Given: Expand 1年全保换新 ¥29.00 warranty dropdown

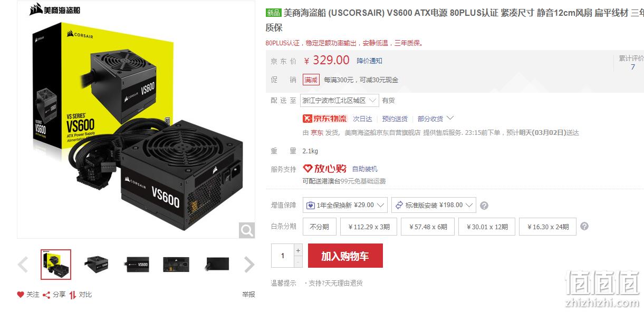Looking at the screenshot, I should click(345, 205).
